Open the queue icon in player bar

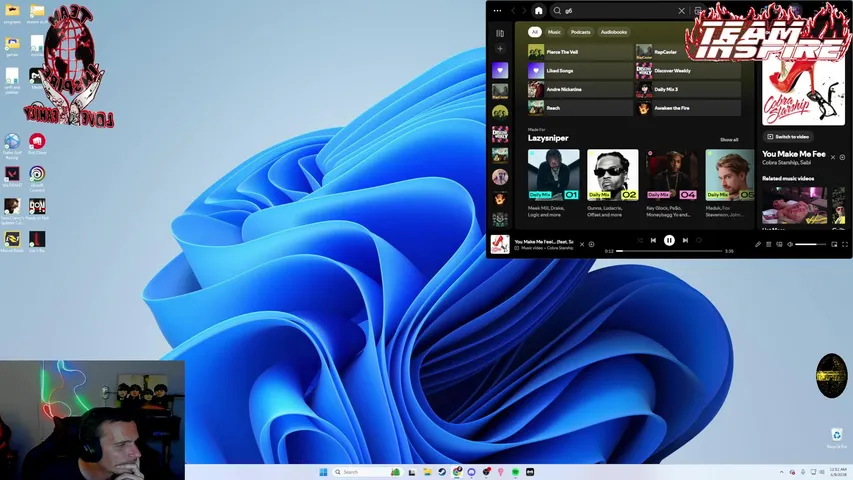point(769,244)
